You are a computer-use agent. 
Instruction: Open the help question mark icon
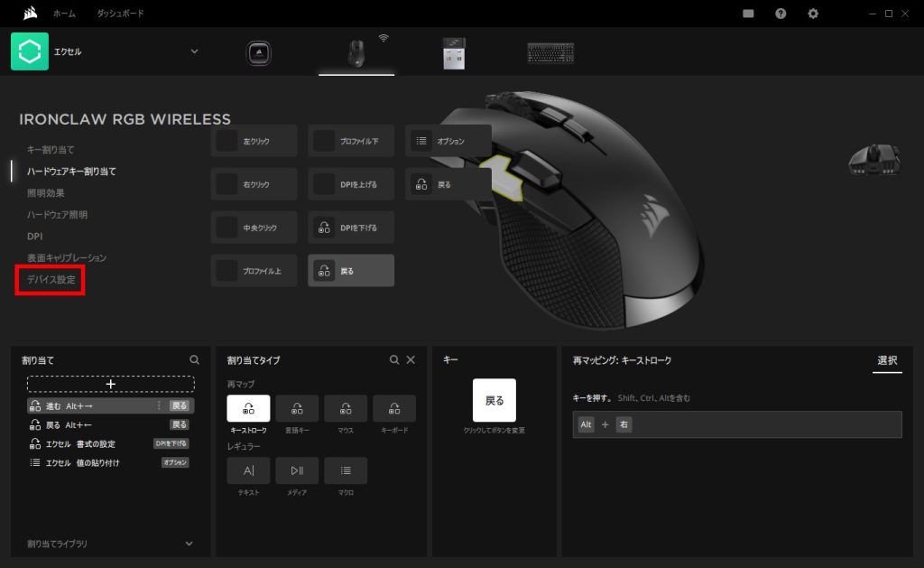pyautogui.click(x=781, y=14)
